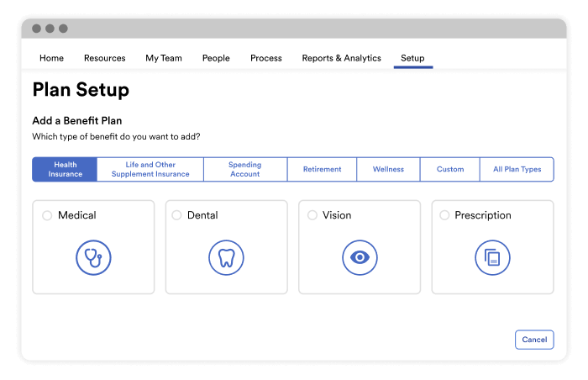The image size is (588, 380).
Task: Click the Dental card label text
Action: [x=202, y=215]
